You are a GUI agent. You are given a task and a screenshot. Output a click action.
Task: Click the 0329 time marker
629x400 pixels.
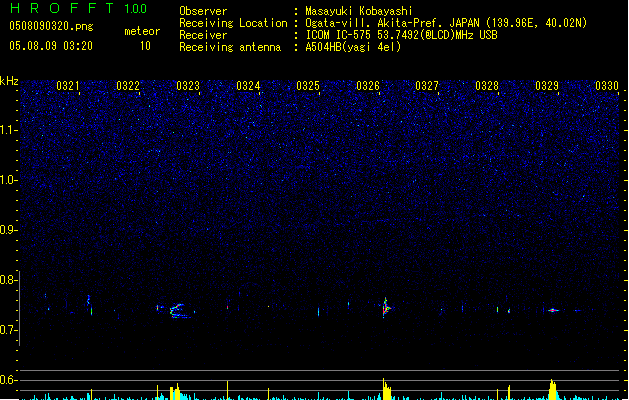coord(547,86)
